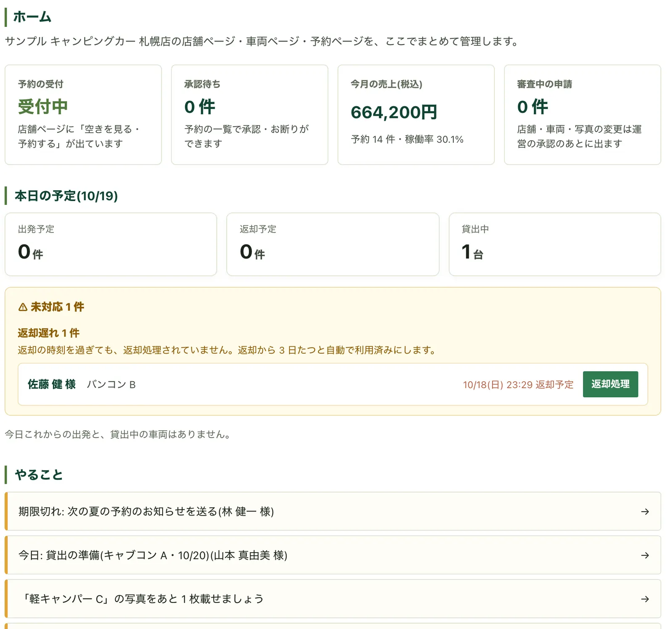
Task: Select the 承認待ち 0 件 card
Action: pos(249,115)
